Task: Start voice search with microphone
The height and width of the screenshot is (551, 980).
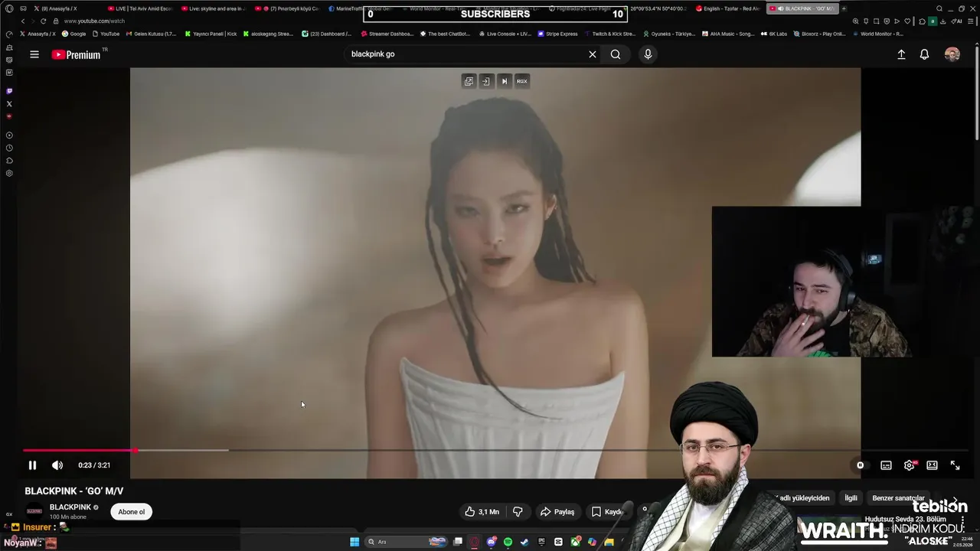Action: click(648, 54)
